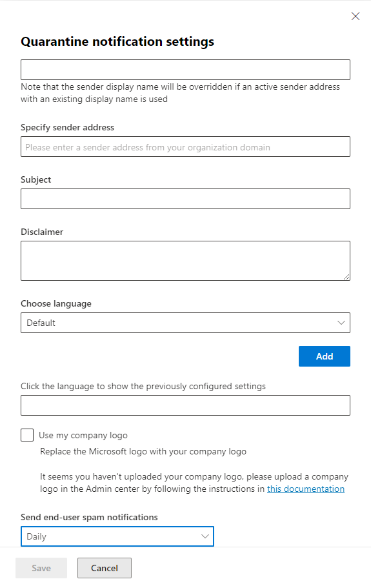
Task: Click the previously configured languages list box
Action: tap(186, 405)
